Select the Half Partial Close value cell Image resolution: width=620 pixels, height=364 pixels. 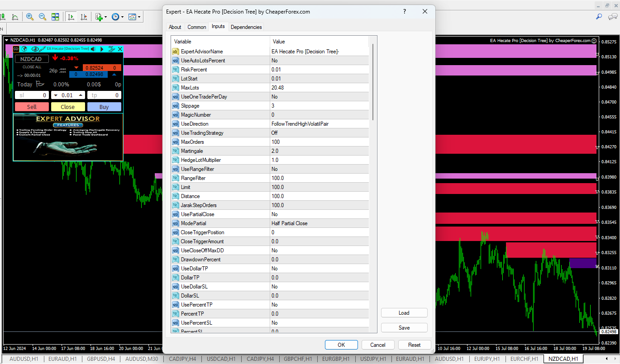320,223
